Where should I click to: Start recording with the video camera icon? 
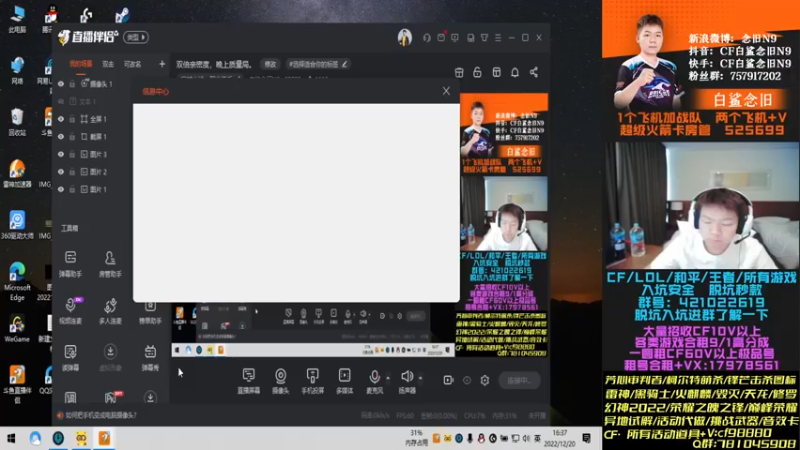pos(448,380)
